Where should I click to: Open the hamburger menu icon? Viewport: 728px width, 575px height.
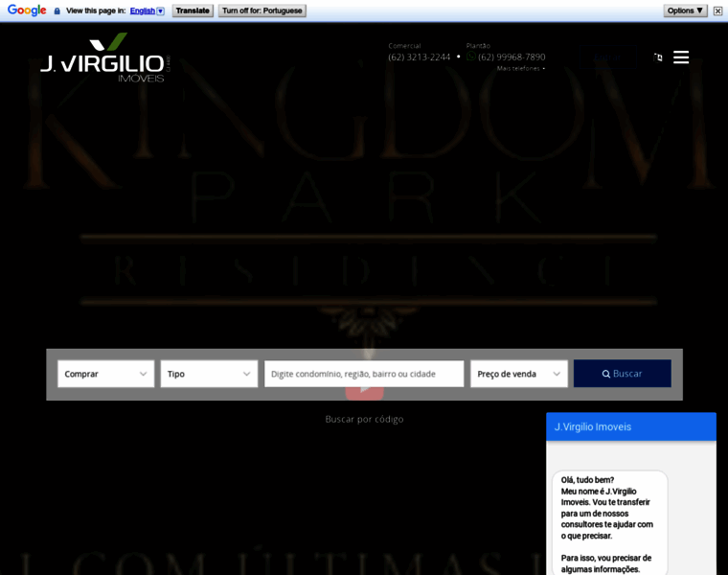[681, 57]
